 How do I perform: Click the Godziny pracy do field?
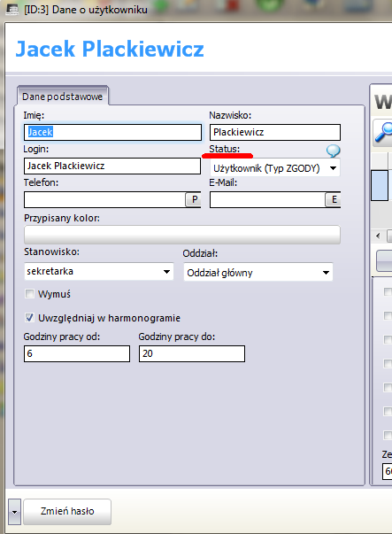click(x=192, y=353)
